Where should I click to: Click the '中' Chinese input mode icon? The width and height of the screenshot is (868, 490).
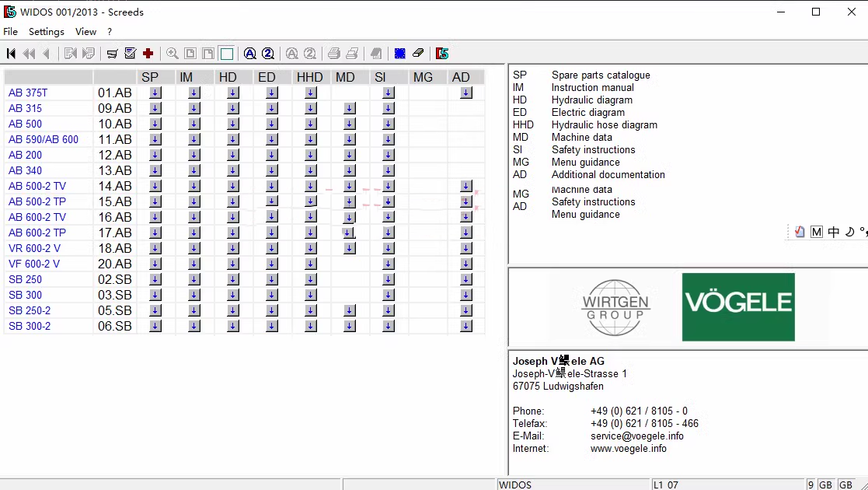pyautogui.click(x=834, y=232)
